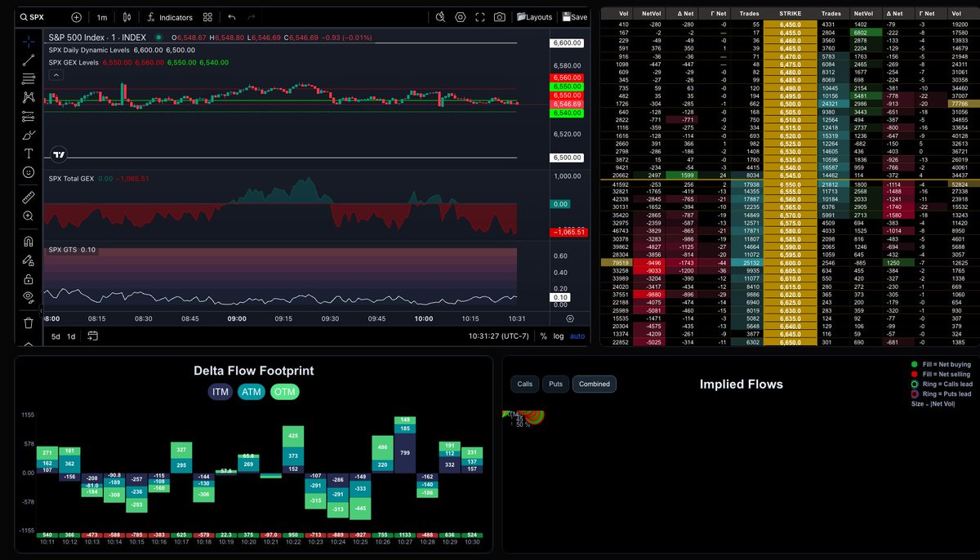Collapse the indicator legend chevron
Viewport: 980px width, 560px height.
pos(56,74)
